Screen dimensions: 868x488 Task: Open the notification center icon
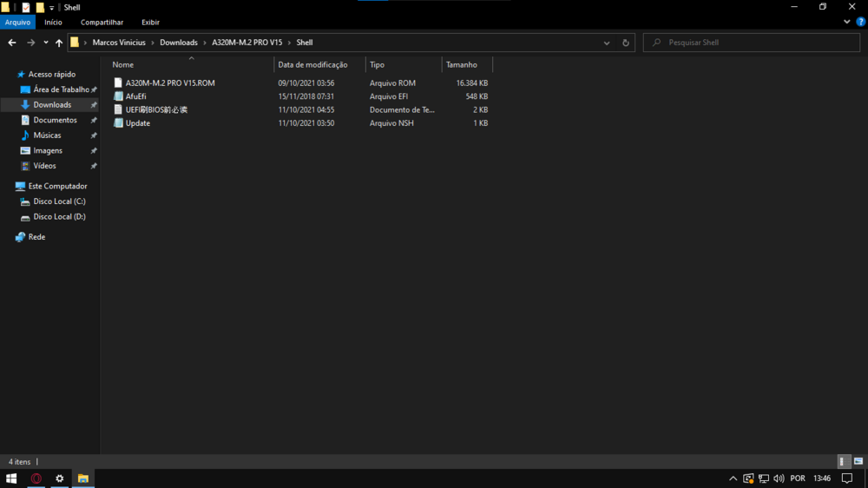click(x=847, y=478)
